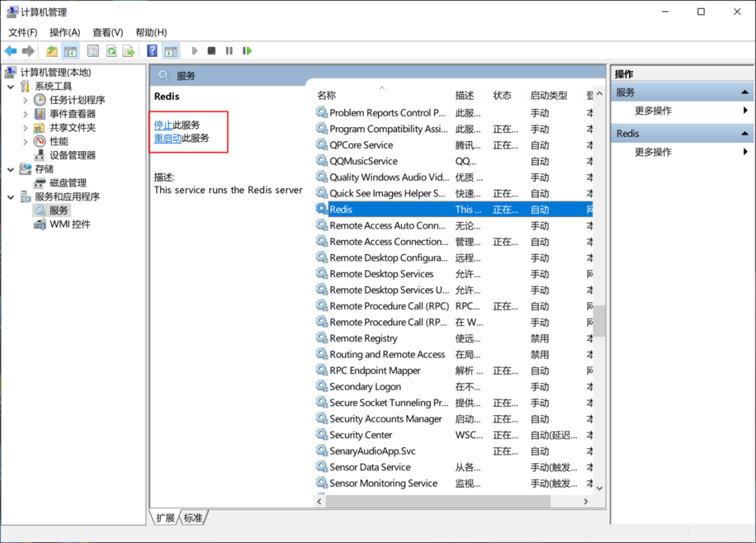
Task: Sort services by 名称 column header
Action: pyautogui.click(x=382, y=95)
